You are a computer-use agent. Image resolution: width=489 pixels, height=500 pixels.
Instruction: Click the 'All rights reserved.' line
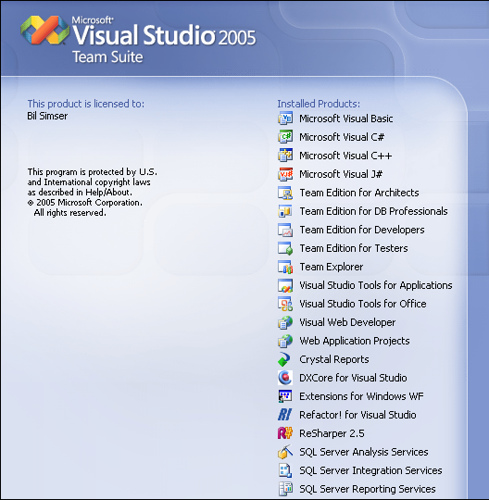pos(70,213)
